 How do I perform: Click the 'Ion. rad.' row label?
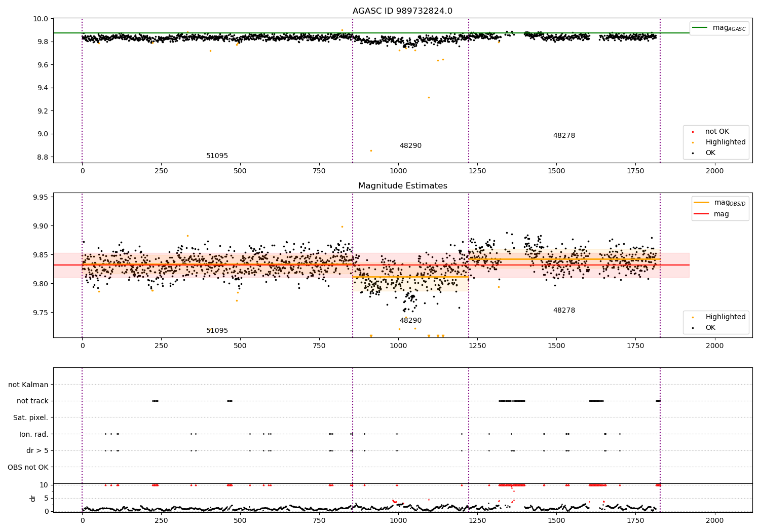click(34, 434)
